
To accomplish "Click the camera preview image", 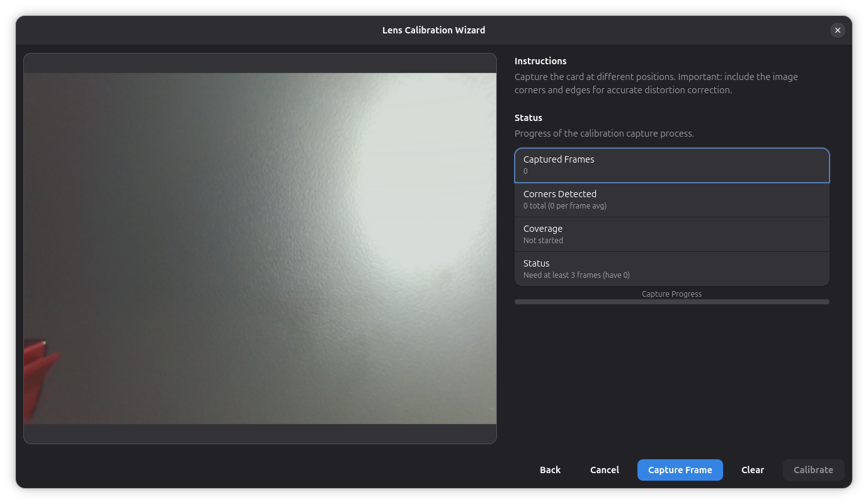I will [260, 248].
